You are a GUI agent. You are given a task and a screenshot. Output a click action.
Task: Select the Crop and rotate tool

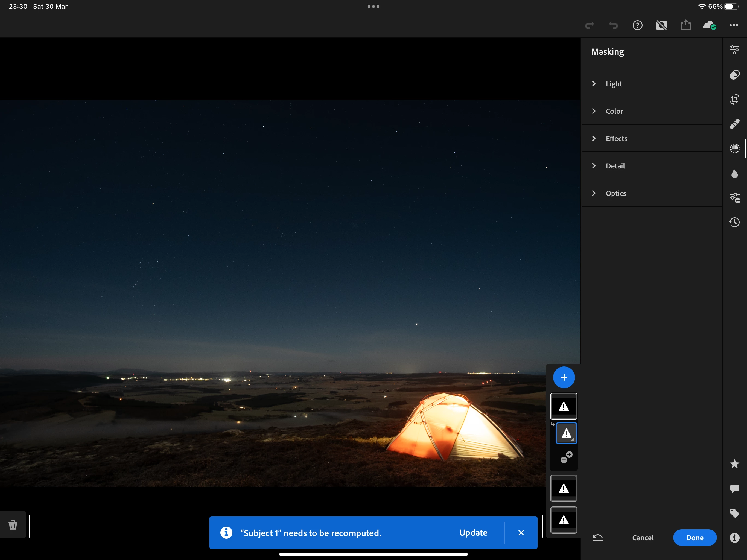coord(734,99)
